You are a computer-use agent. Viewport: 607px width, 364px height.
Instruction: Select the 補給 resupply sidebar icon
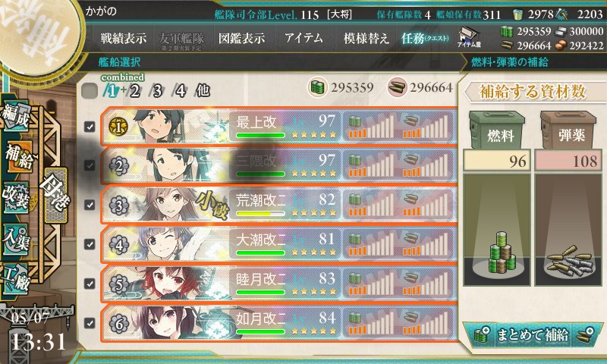click(17, 157)
